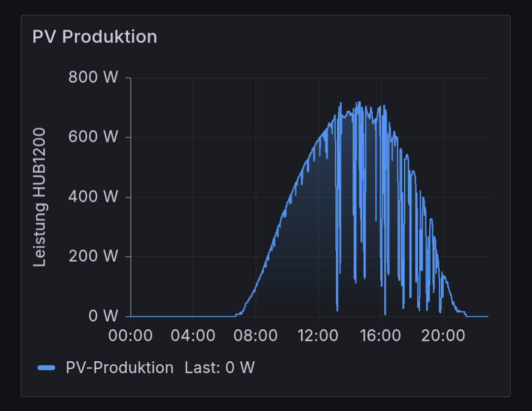Click the blue PV-Produktion legend color swatch
Screen dimensions: 532x411
click(x=46, y=368)
